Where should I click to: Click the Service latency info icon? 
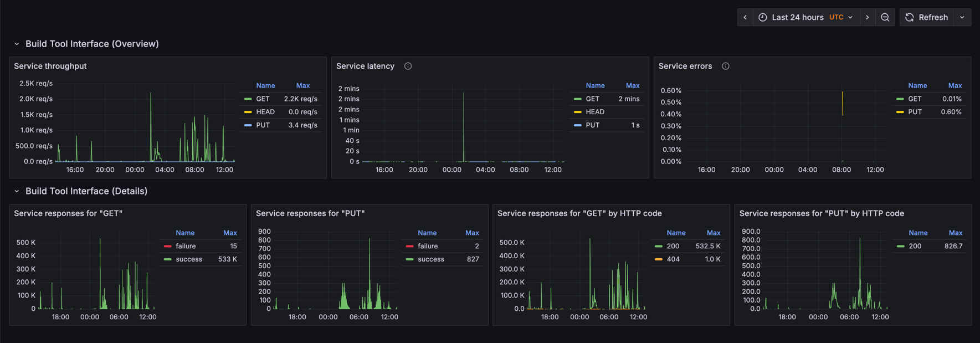click(408, 66)
